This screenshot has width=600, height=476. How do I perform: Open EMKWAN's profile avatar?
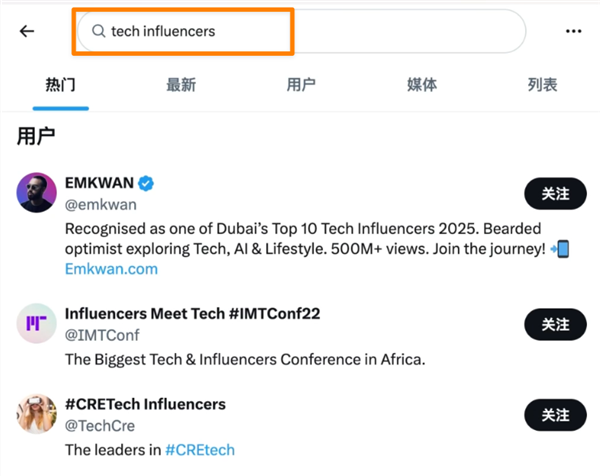[37, 192]
